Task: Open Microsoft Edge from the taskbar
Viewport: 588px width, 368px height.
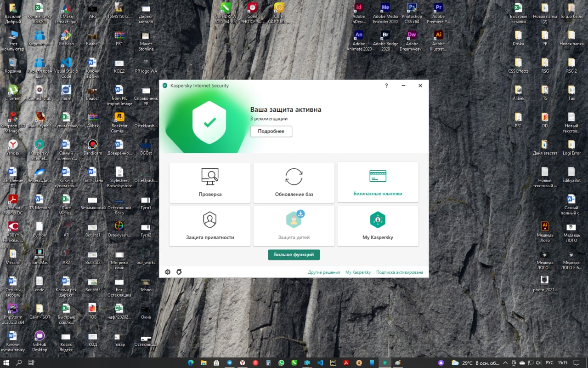Action: tap(191, 362)
